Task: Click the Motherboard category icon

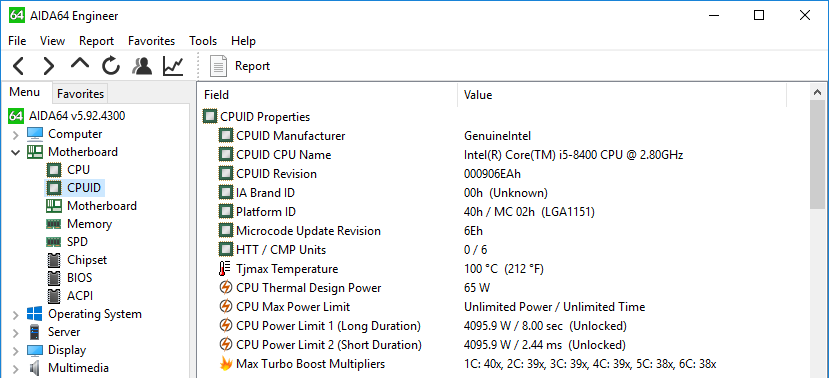Action: click(x=35, y=152)
